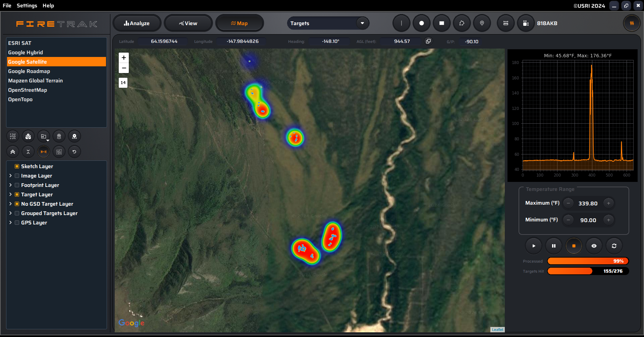Open the Settings menu
This screenshot has height=337, width=644.
(27, 6)
